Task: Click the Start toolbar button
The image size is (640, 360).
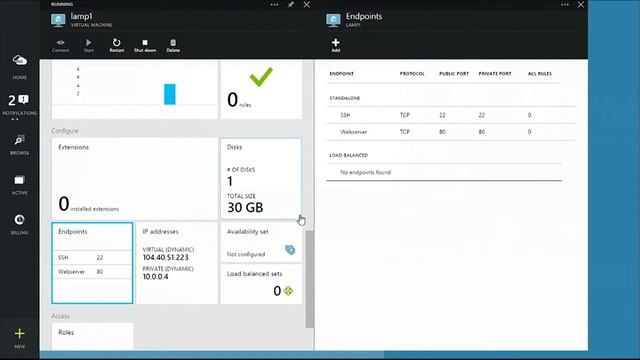Action: tap(89, 45)
